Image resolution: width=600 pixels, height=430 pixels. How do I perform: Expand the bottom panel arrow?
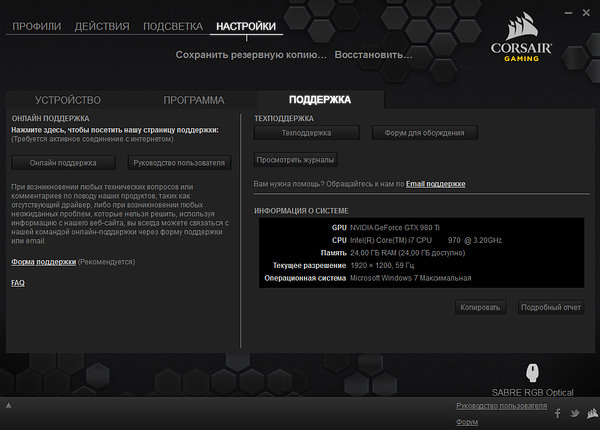point(8,405)
